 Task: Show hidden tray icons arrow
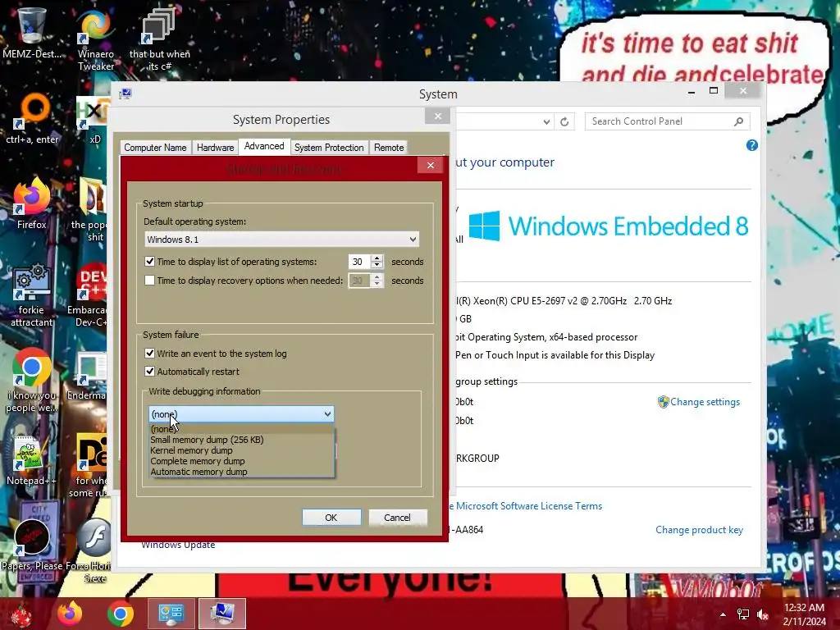(723, 614)
